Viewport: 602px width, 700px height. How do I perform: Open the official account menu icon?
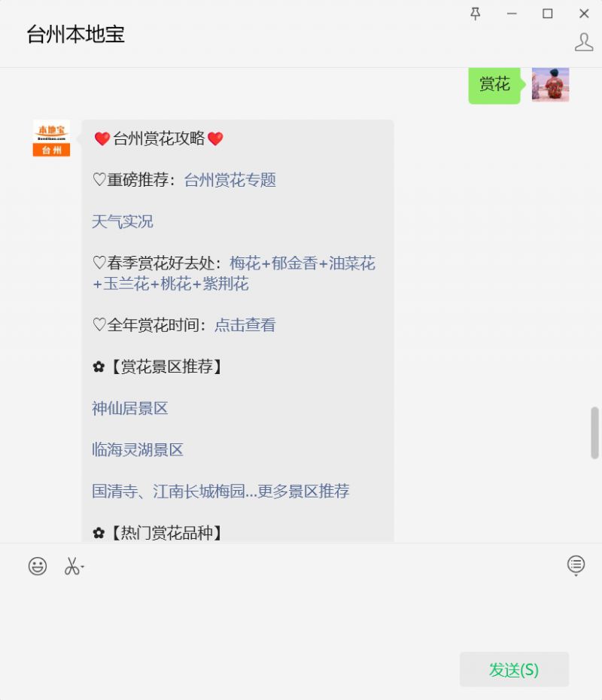576,565
